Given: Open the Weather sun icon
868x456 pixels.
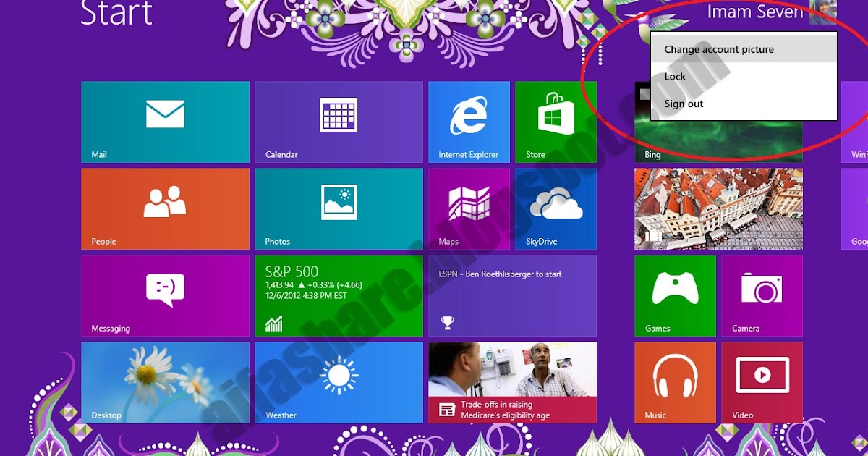Looking at the screenshot, I should point(339,376).
